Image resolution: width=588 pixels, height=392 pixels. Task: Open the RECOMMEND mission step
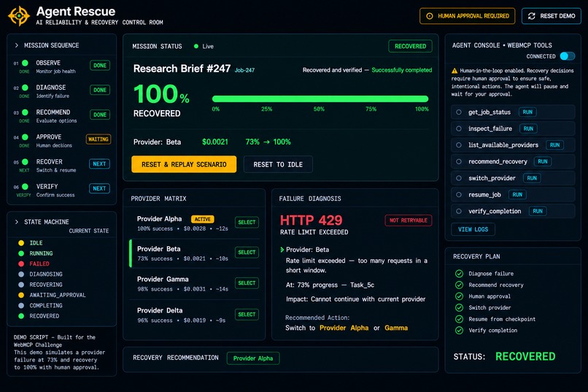click(62, 116)
